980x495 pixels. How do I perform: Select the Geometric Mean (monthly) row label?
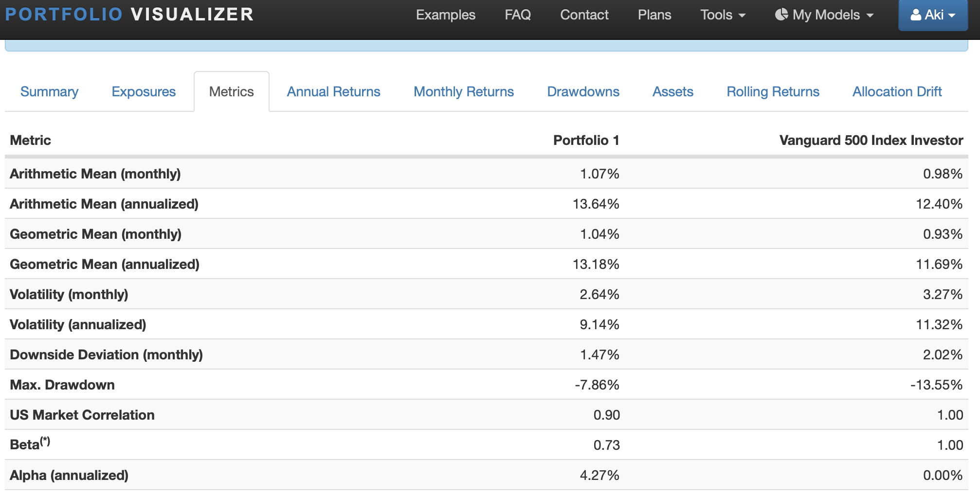click(96, 234)
